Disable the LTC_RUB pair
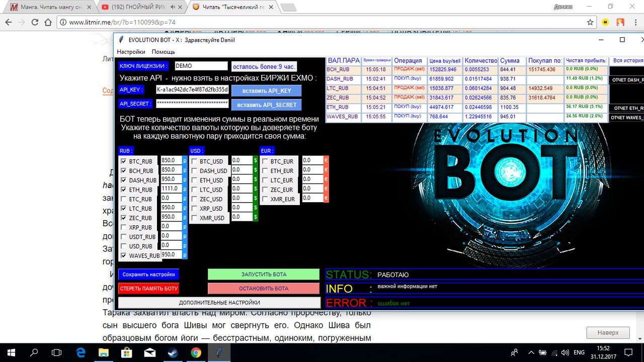644x362 pixels. 124,208
